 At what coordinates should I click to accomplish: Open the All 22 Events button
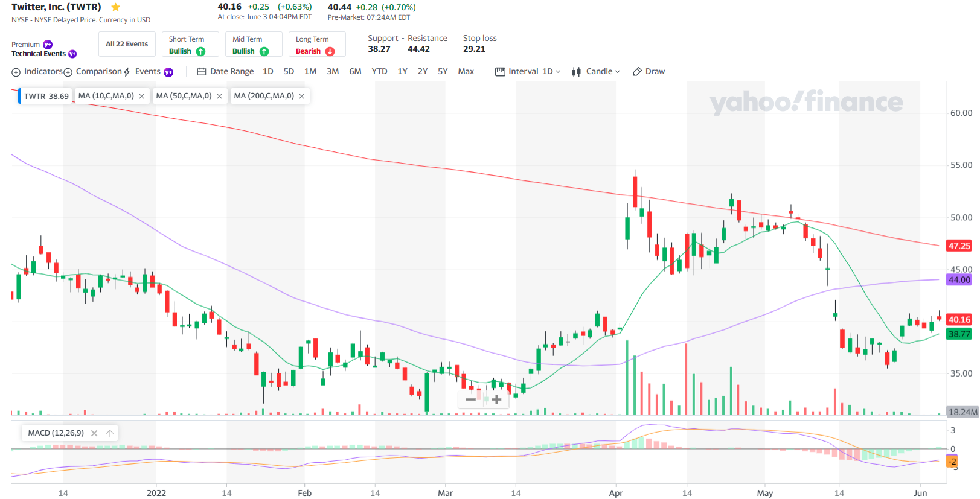click(127, 44)
